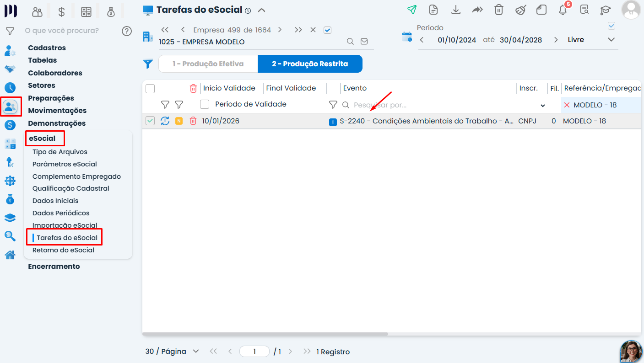Click the company search magnifier icon
This screenshot has height=363, width=644.
350,42
